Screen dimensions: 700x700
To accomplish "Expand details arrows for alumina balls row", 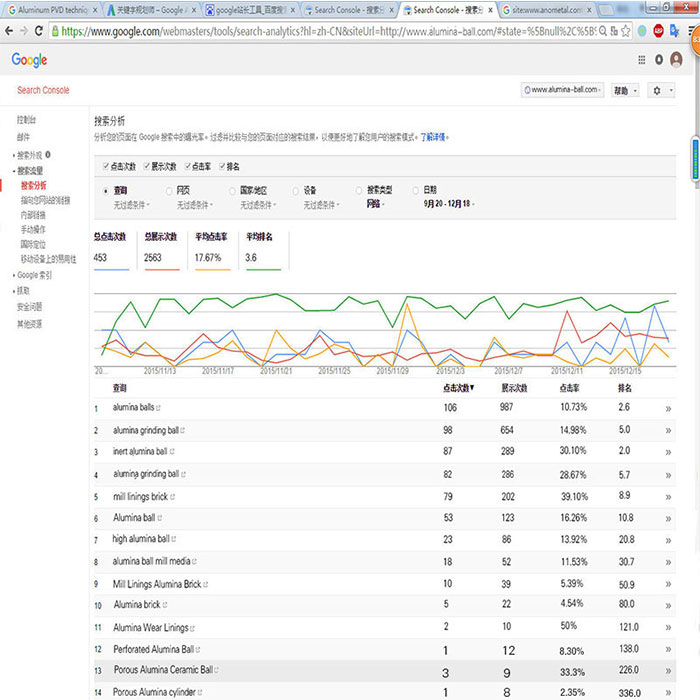I will coord(668,408).
